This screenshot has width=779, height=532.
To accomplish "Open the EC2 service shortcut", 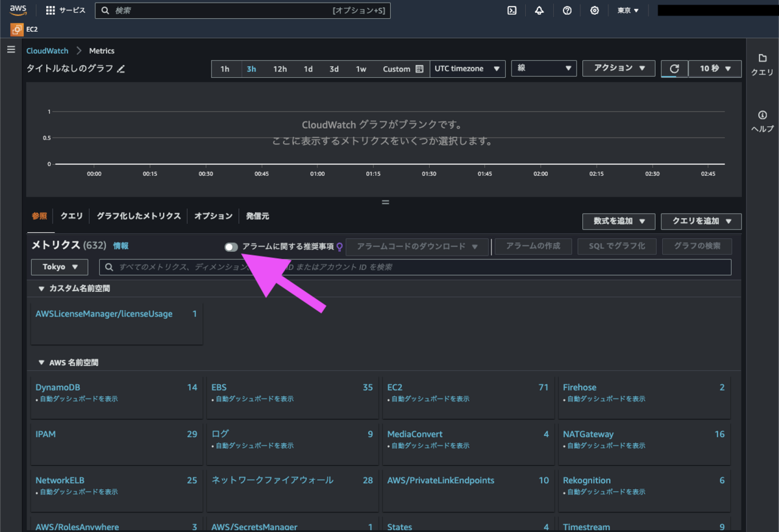I will 24,29.
